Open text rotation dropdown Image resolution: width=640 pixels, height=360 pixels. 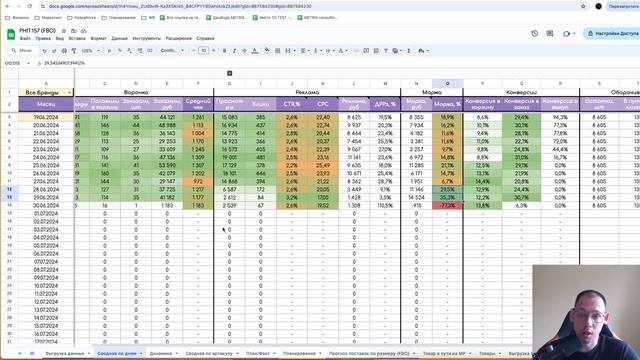(x=343, y=51)
